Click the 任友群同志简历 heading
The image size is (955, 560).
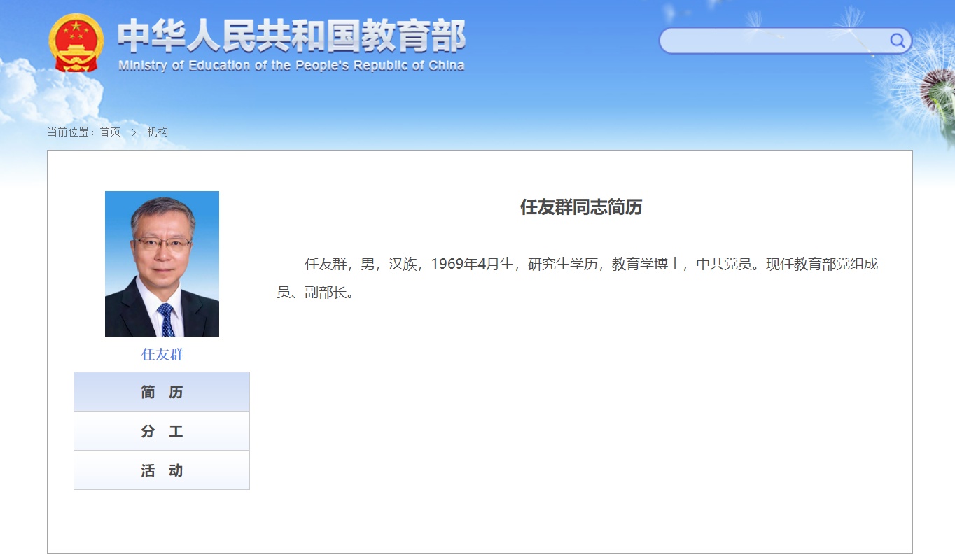coord(580,207)
